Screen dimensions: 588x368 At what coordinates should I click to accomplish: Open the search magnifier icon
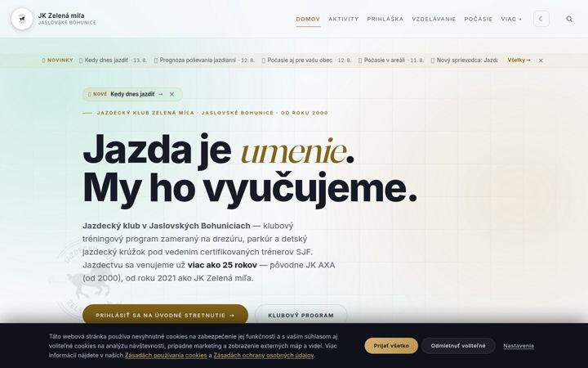click(569, 19)
